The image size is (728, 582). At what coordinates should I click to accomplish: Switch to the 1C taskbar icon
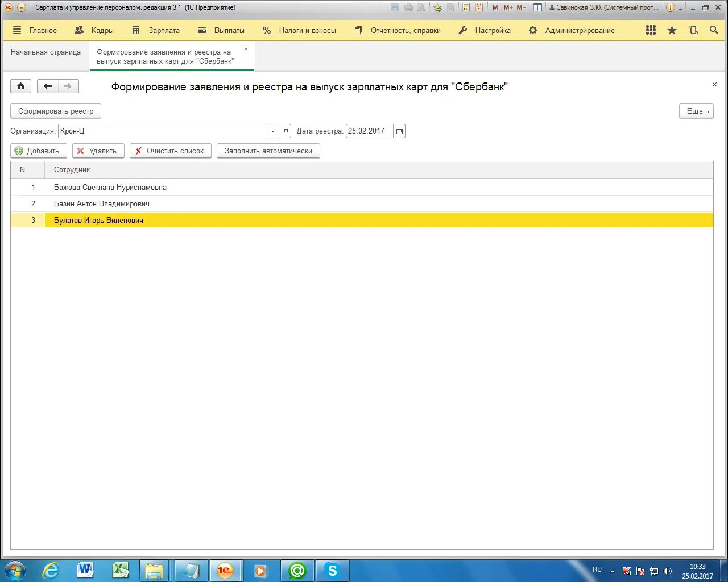coord(226,570)
